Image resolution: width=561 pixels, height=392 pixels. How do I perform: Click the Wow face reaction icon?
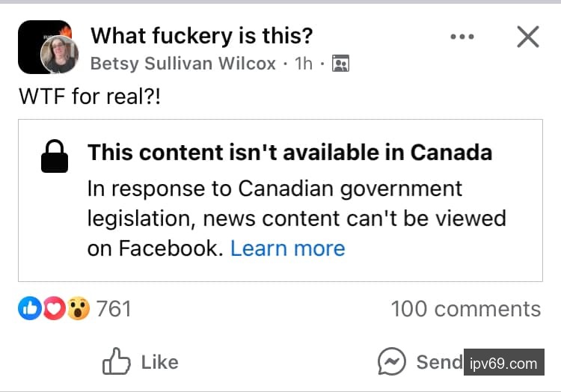click(x=78, y=308)
